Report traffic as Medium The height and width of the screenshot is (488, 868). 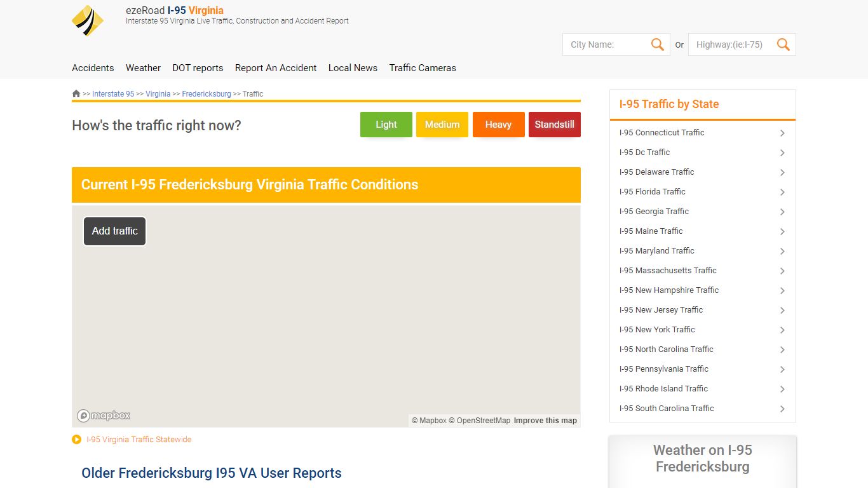point(442,125)
